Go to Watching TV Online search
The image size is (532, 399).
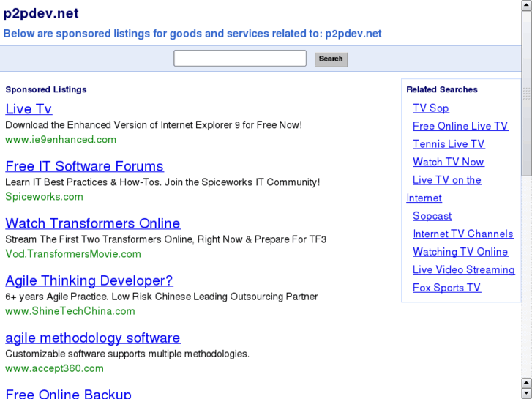pyautogui.click(x=460, y=252)
